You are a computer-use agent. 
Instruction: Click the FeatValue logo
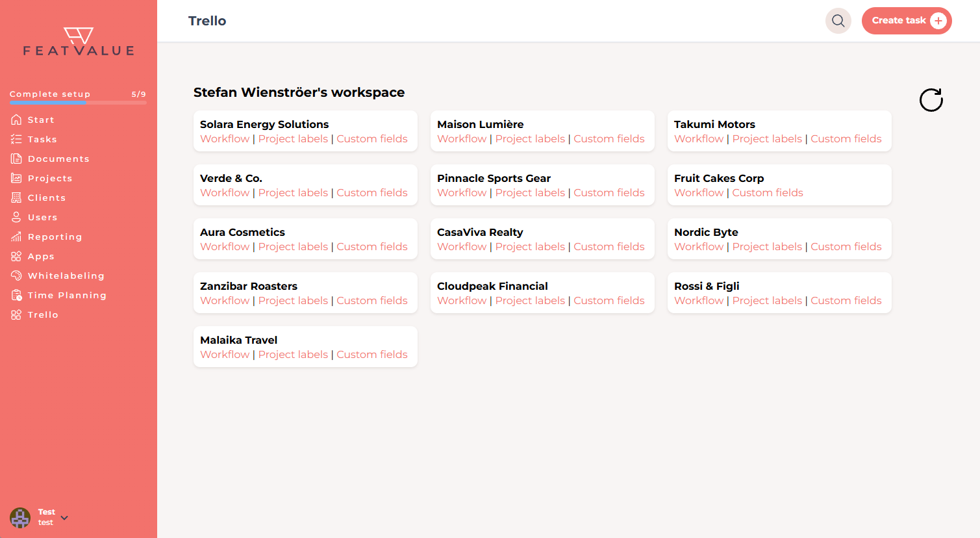click(79, 42)
